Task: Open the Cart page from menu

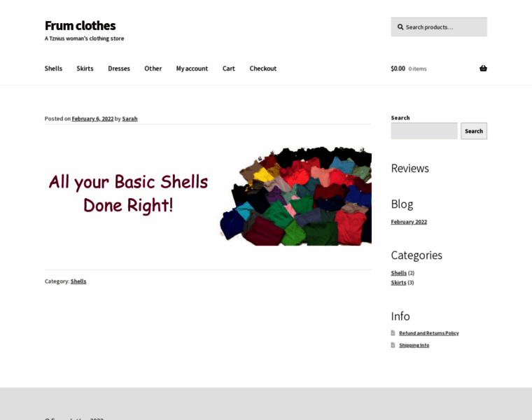Action: point(229,69)
